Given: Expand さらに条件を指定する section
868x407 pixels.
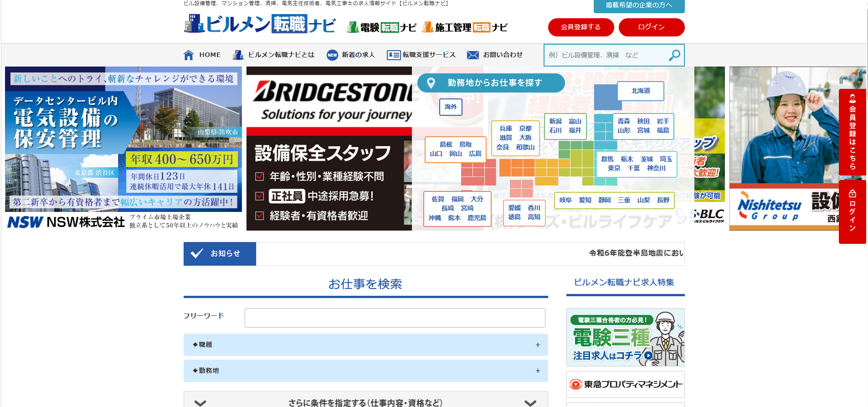Looking at the screenshot, I should [x=365, y=402].
